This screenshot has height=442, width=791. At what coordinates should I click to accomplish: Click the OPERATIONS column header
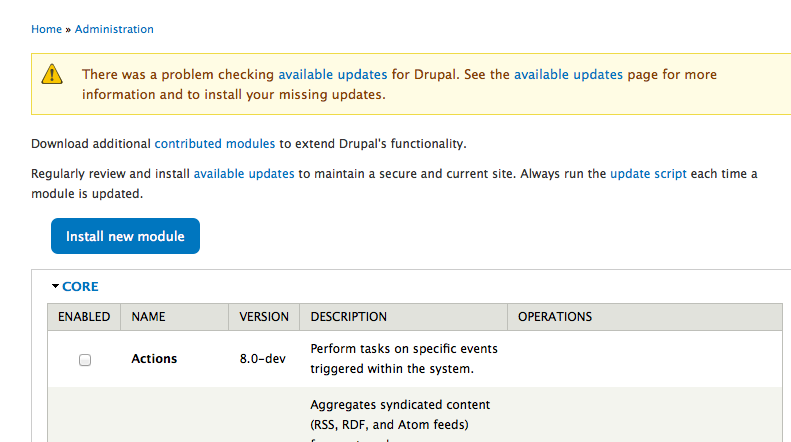pyautogui.click(x=555, y=317)
